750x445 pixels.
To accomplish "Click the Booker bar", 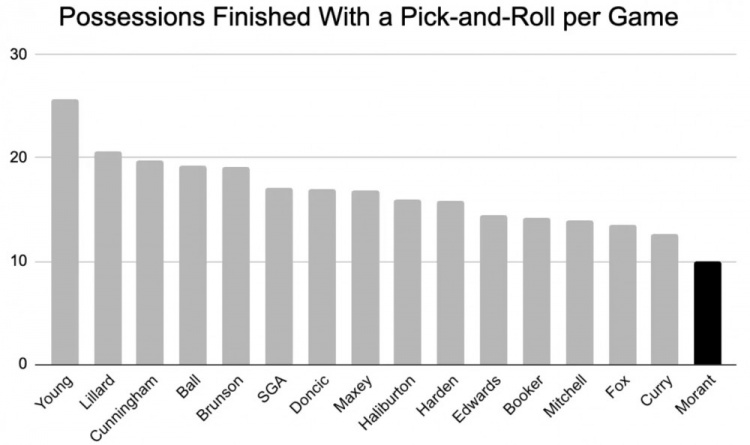I will tap(536, 291).
